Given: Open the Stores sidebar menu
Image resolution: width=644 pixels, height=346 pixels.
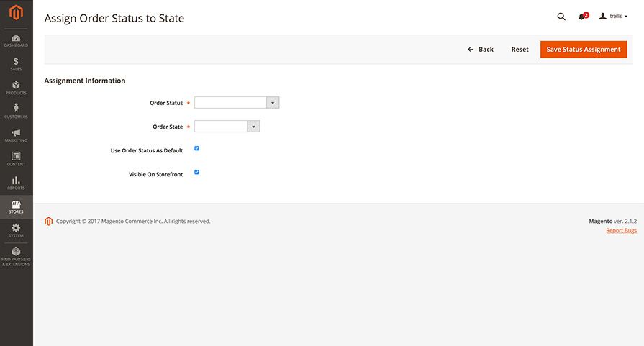Looking at the screenshot, I should [x=16, y=207].
